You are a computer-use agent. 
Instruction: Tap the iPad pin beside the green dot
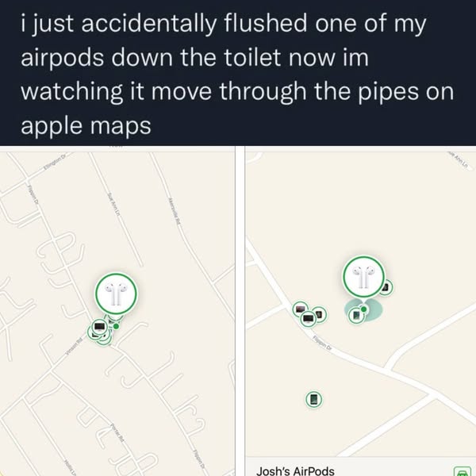click(356, 316)
